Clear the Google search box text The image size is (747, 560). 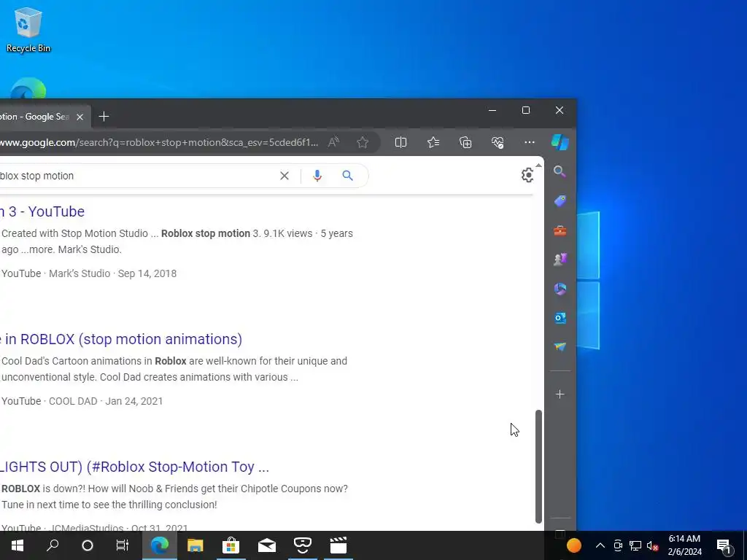[285, 176]
